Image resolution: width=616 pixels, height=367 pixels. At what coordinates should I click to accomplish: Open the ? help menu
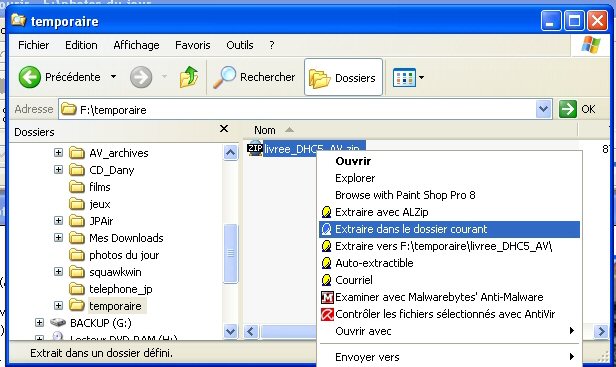271,45
